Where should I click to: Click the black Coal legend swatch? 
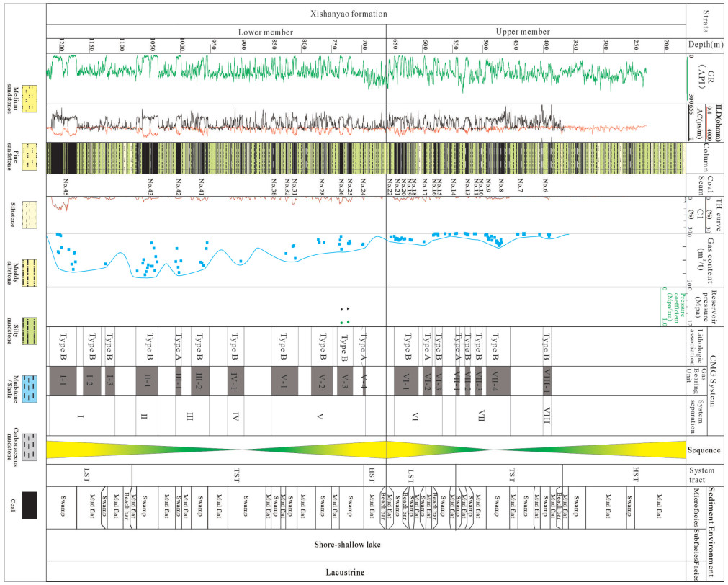[31, 505]
